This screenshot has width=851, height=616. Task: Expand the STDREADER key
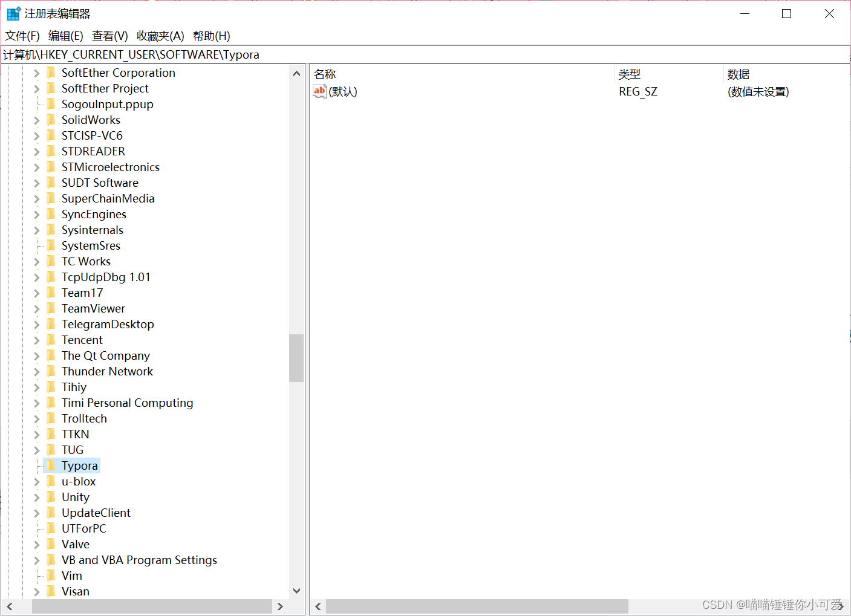click(36, 152)
